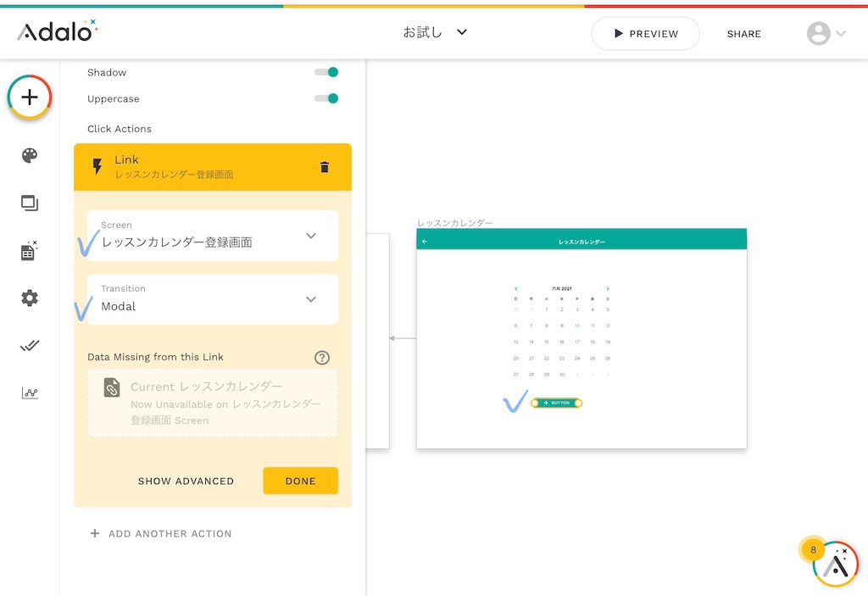
Task: Click the Click Actions label
Action: click(120, 129)
